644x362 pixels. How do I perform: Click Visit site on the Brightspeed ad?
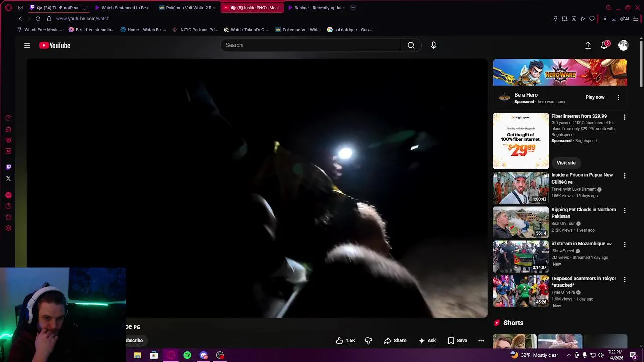point(566,163)
